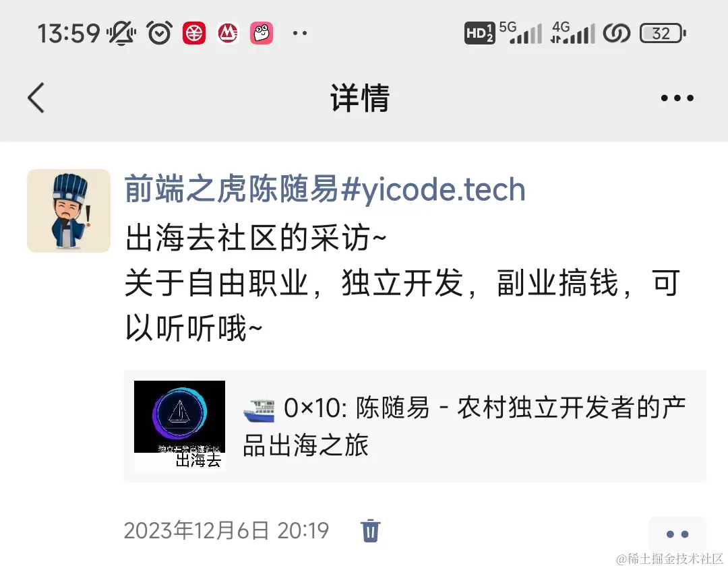Open the three-dot menu beside 详情

click(677, 98)
